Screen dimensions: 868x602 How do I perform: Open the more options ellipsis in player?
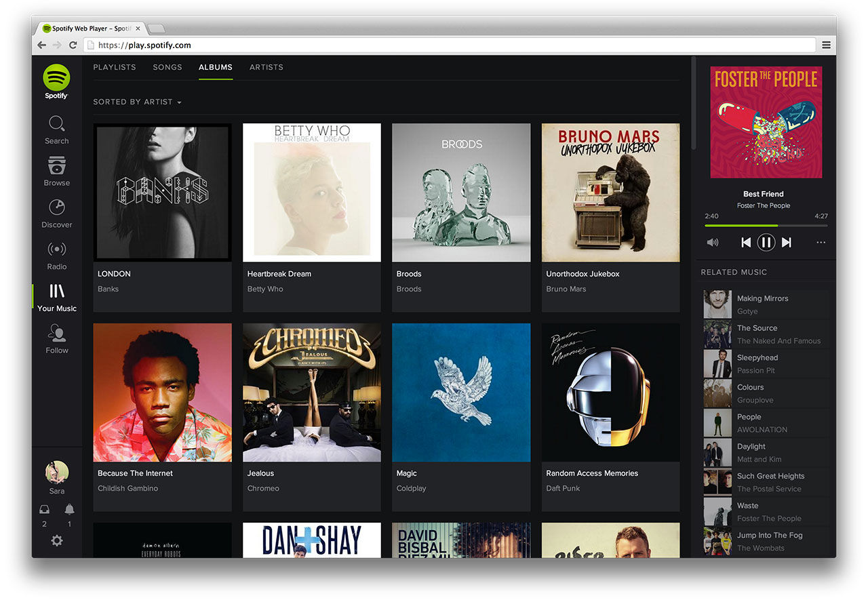821,242
